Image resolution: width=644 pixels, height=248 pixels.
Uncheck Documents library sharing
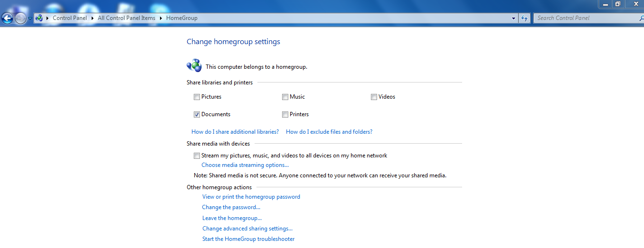pos(197,115)
